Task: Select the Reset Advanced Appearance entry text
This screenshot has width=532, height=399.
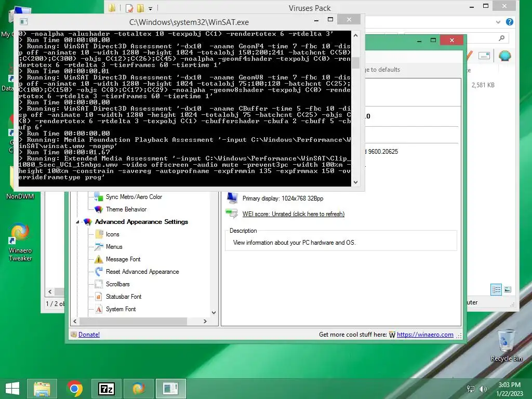Action: pyautogui.click(x=142, y=272)
